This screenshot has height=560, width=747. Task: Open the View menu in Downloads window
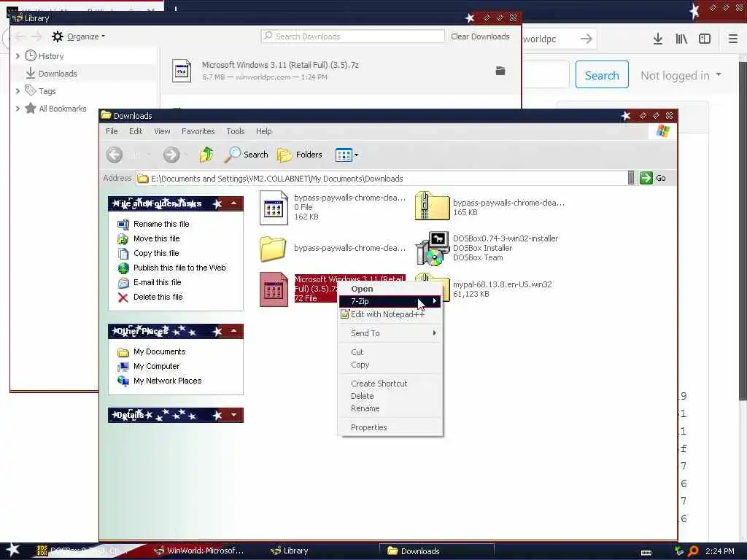click(x=162, y=131)
